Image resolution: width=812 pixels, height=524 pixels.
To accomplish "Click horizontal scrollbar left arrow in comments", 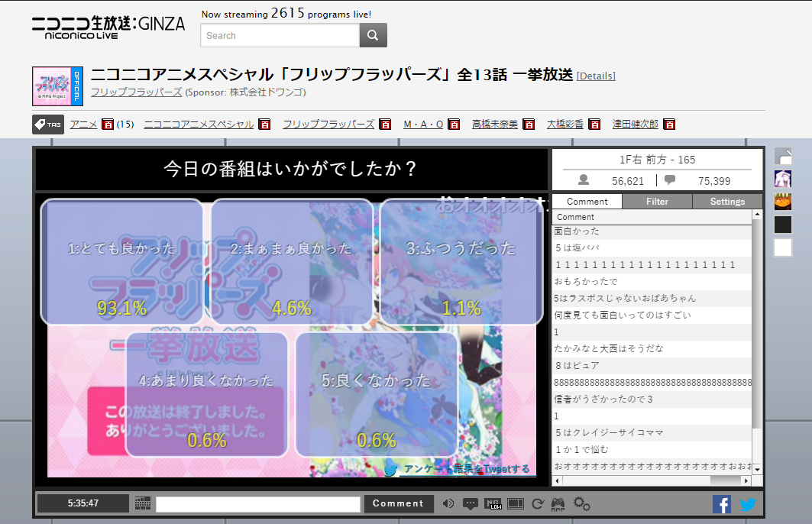I will coord(557,481).
